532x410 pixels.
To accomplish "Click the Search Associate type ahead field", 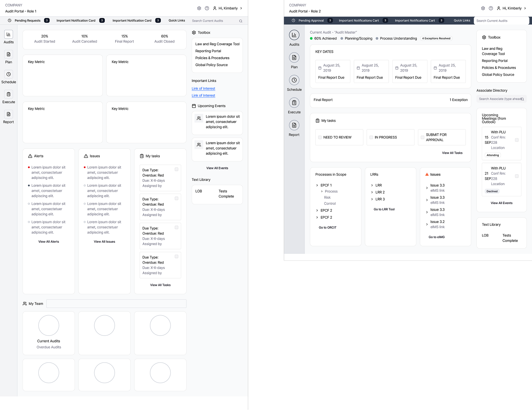I will 501,99.
